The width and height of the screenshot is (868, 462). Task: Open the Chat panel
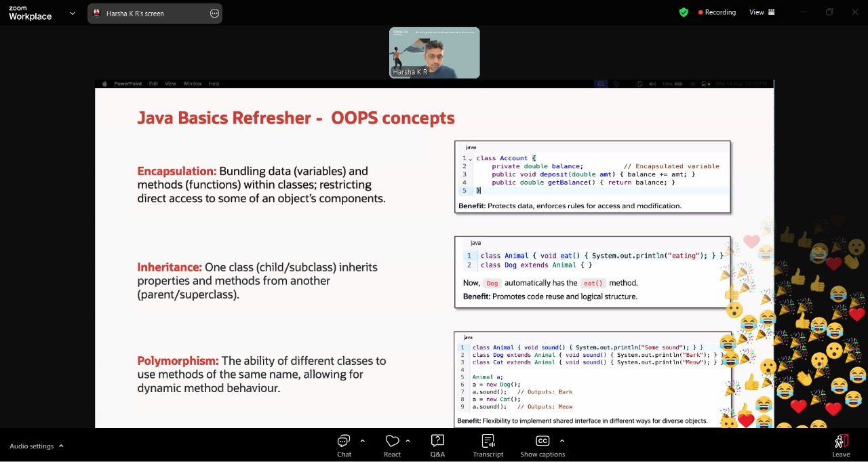click(344, 445)
